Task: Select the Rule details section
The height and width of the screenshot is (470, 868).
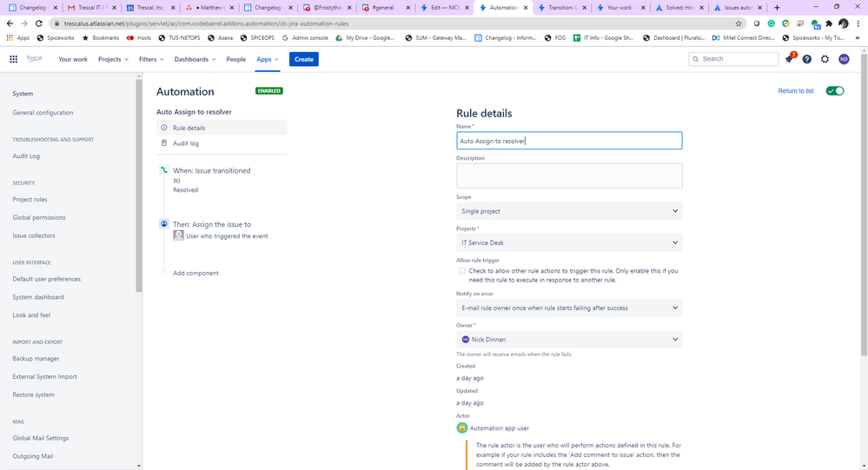Action: (x=222, y=128)
